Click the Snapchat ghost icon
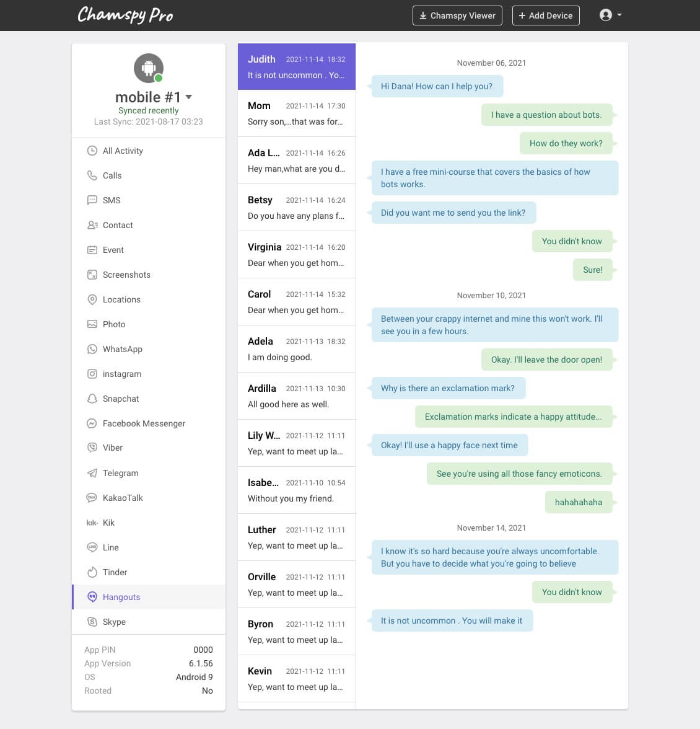This screenshot has height=729, width=700. point(92,399)
